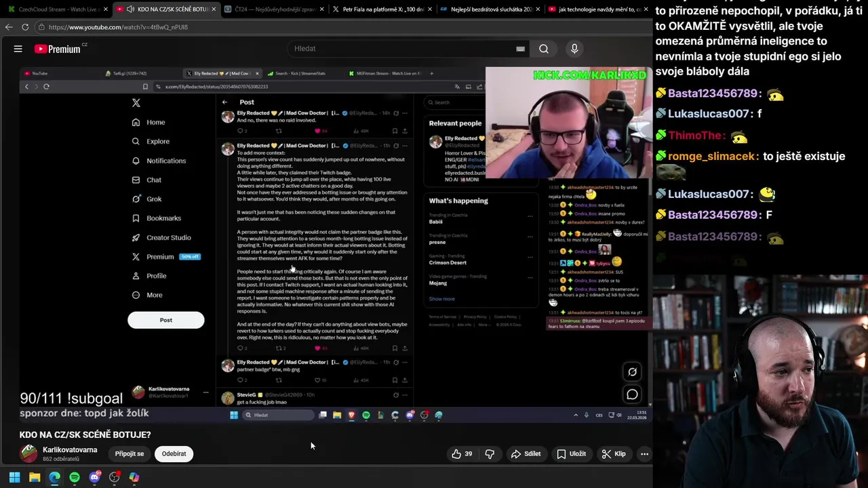Click the 862 odběratelů subscriber count

[61, 460]
